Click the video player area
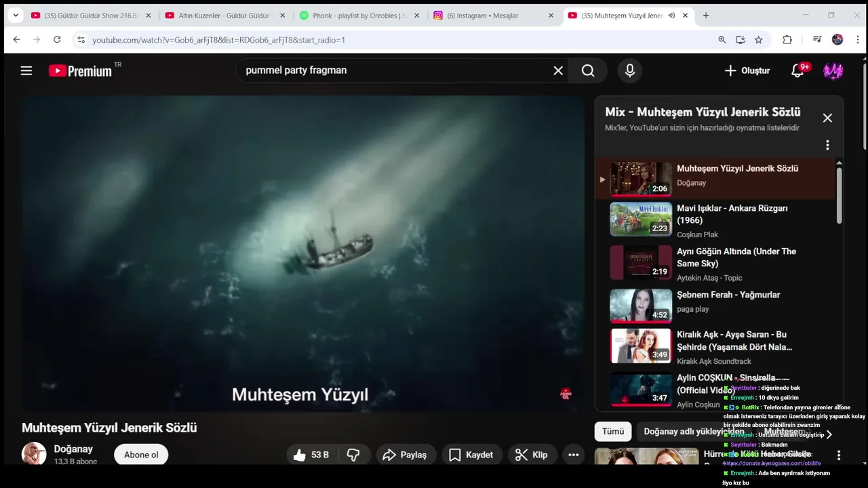Image resolution: width=868 pixels, height=488 pixels. 302,253
